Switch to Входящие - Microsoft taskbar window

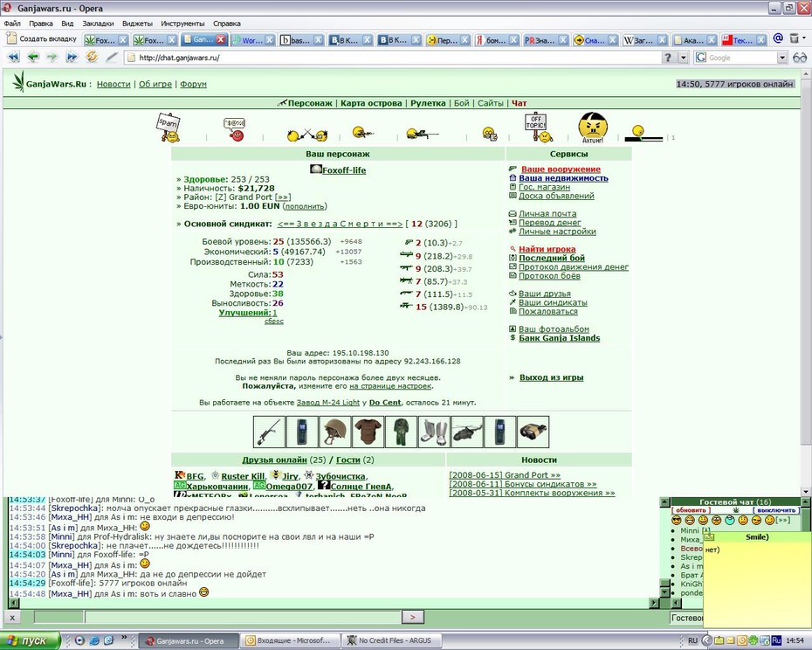click(289, 640)
